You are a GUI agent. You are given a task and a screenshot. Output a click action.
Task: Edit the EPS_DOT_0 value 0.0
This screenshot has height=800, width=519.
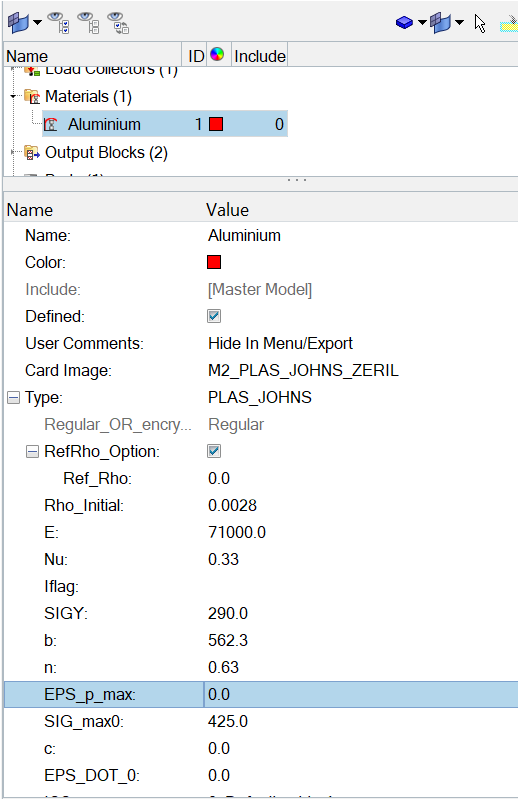[x=219, y=776]
